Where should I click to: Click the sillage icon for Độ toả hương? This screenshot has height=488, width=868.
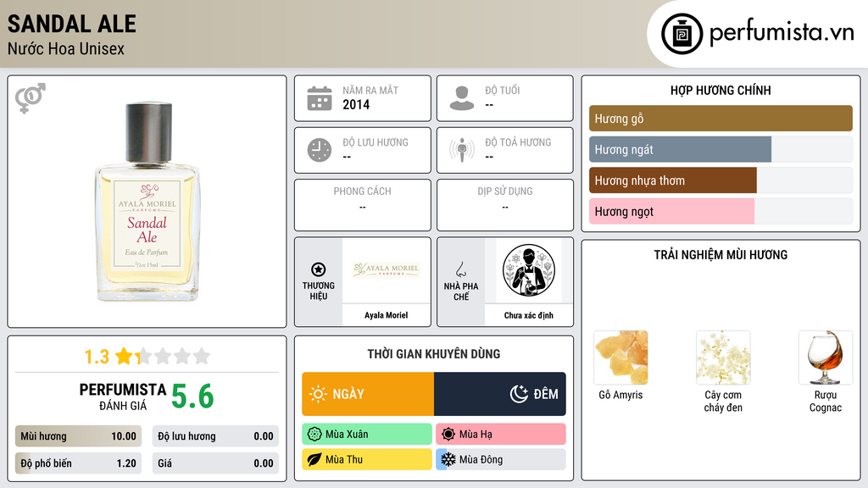pos(462,150)
